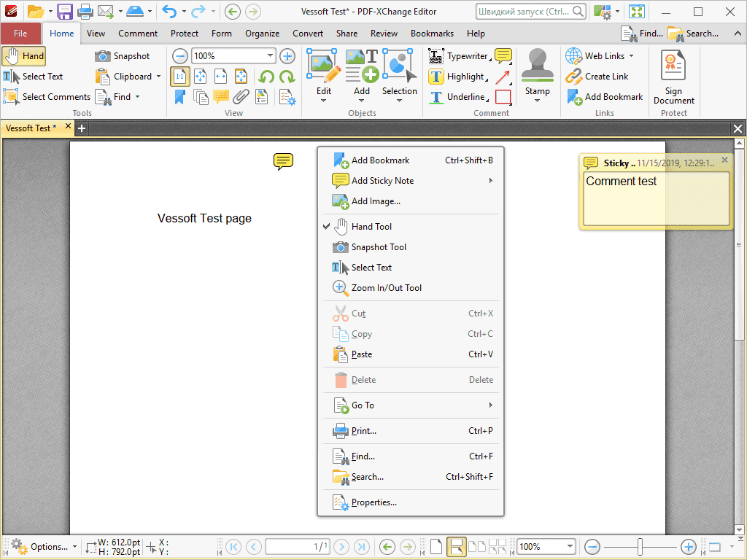The width and height of the screenshot is (747, 560).
Task: Click the page number input field
Action: (x=297, y=546)
